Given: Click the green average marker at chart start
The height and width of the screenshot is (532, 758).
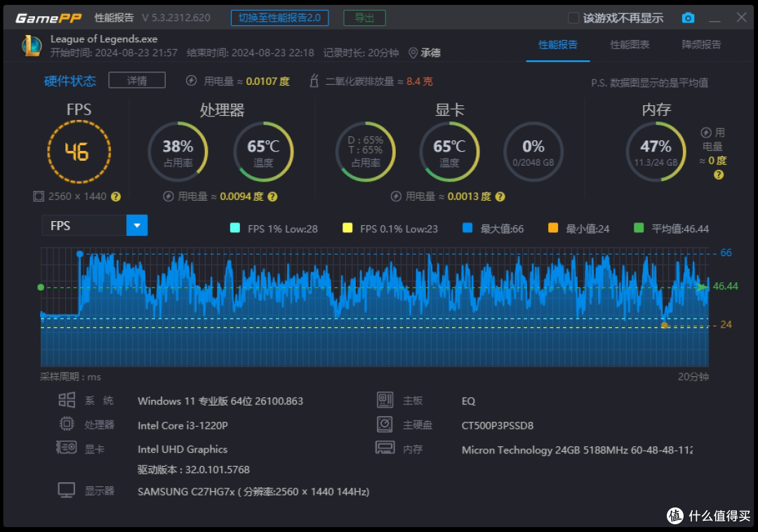Looking at the screenshot, I should [x=41, y=288].
